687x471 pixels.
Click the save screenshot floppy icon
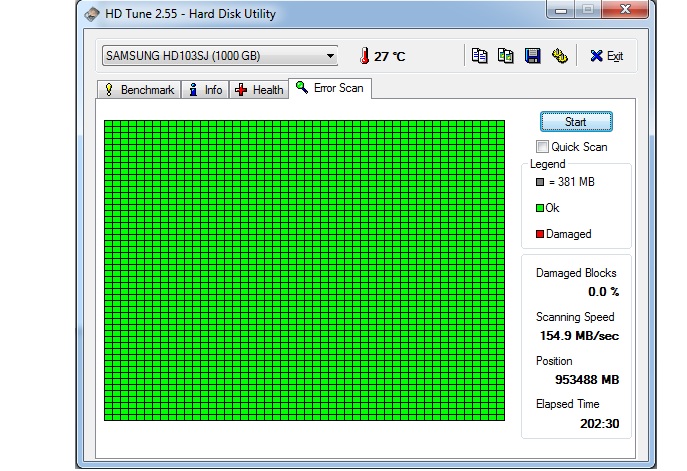tap(532, 56)
